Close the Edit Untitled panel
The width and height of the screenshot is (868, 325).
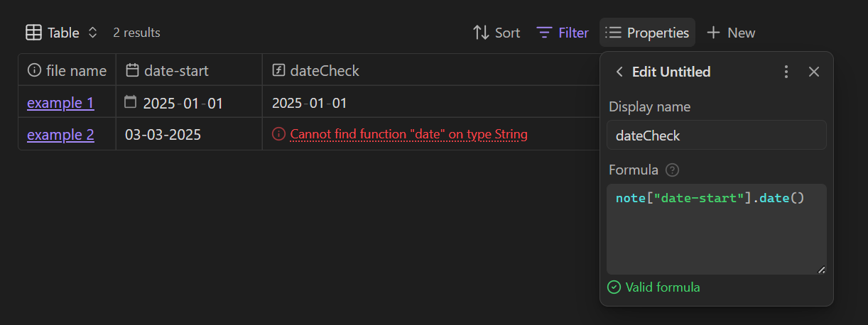pyautogui.click(x=814, y=72)
